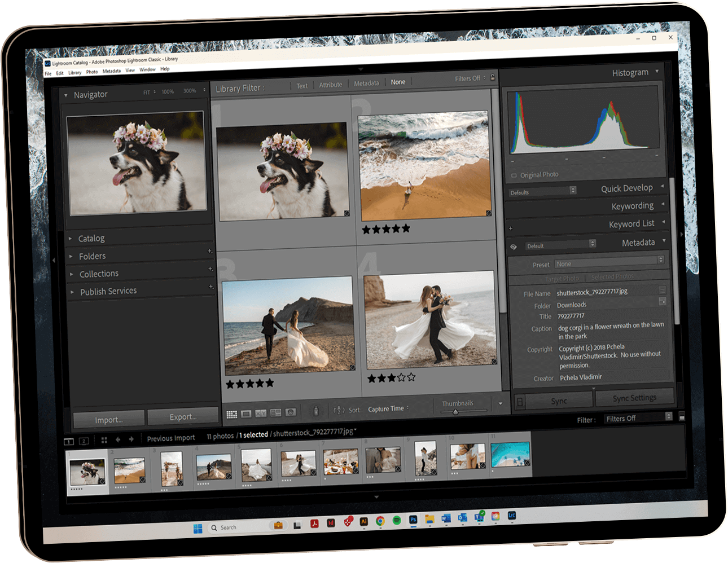Open Photoshop from the Windows taskbar
Image resolution: width=728 pixels, height=563 pixels.
(413, 520)
